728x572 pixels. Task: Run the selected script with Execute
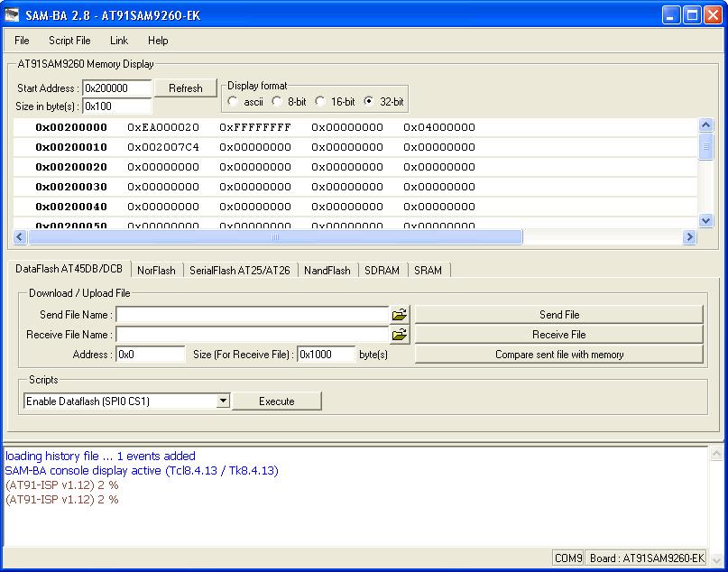pyautogui.click(x=276, y=401)
